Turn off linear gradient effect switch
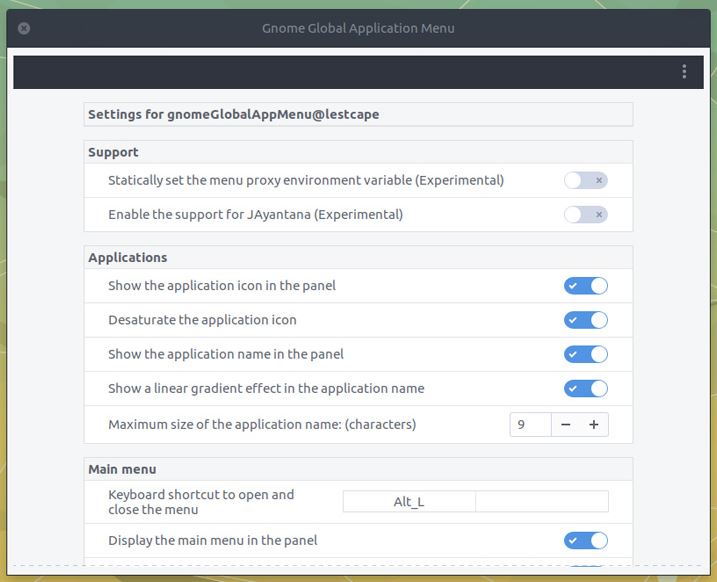This screenshot has height=582, width=717. [585, 388]
